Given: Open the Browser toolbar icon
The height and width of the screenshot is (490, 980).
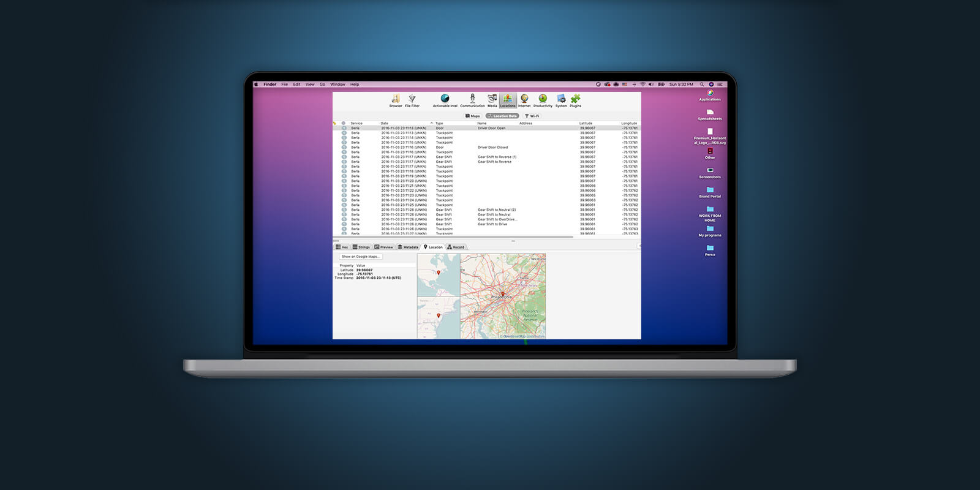Looking at the screenshot, I should [396, 100].
